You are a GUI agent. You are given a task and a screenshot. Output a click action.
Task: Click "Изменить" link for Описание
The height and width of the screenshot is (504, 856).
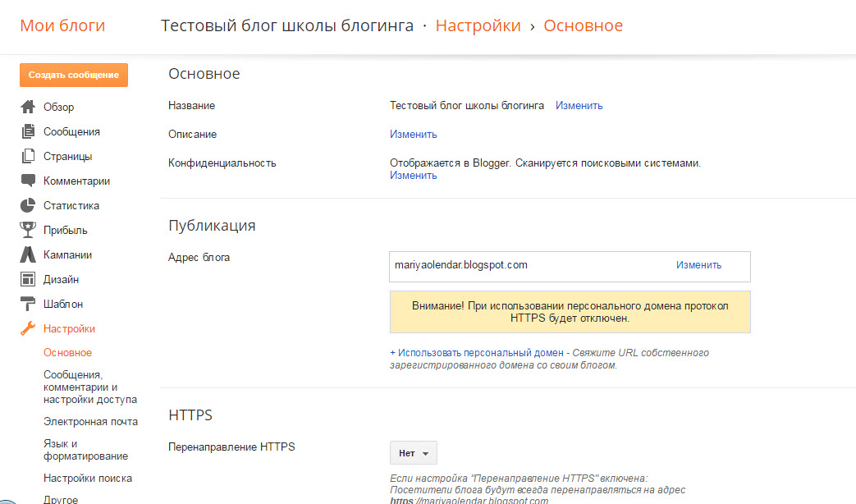click(413, 134)
